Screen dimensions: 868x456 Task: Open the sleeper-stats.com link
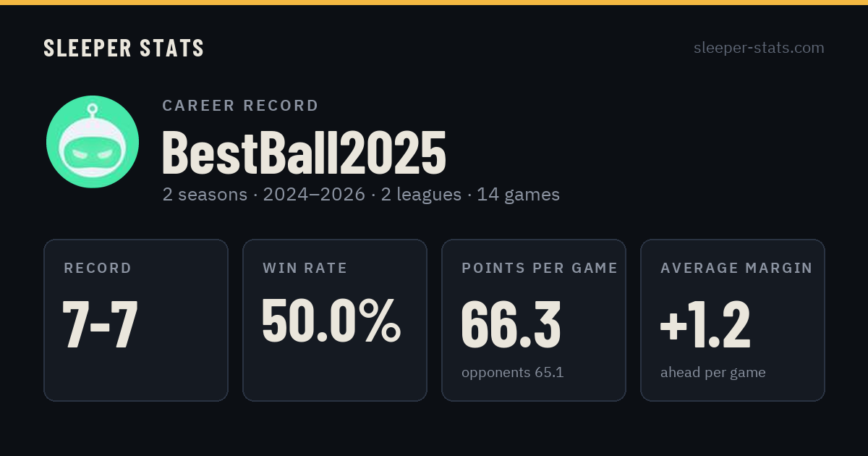coord(759,48)
